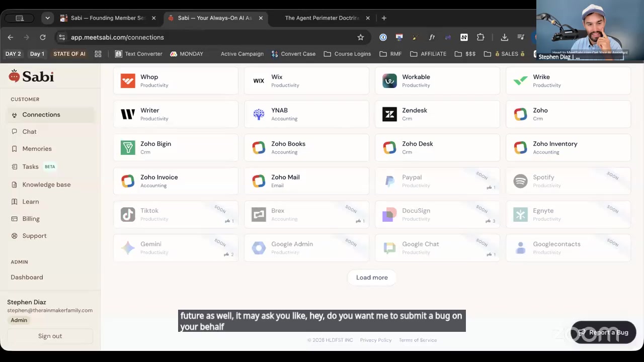Choose the Workable app icon
The width and height of the screenshot is (644, 362).
[x=389, y=80]
